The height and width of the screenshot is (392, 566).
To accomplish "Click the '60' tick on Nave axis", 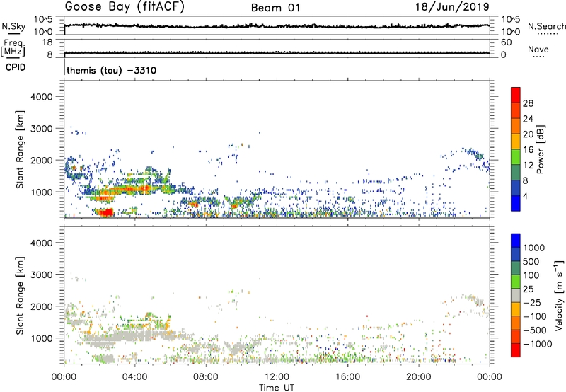I will pyautogui.click(x=506, y=42).
